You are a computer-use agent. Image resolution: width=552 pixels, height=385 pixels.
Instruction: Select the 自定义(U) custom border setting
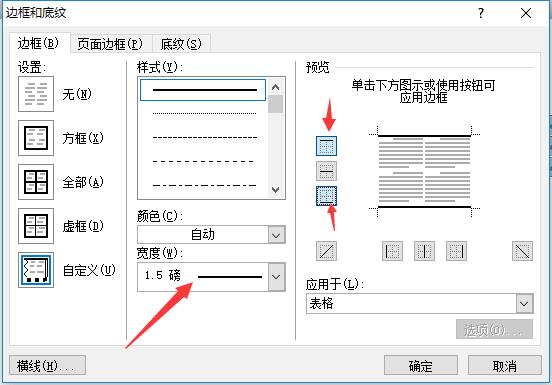(x=36, y=270)
